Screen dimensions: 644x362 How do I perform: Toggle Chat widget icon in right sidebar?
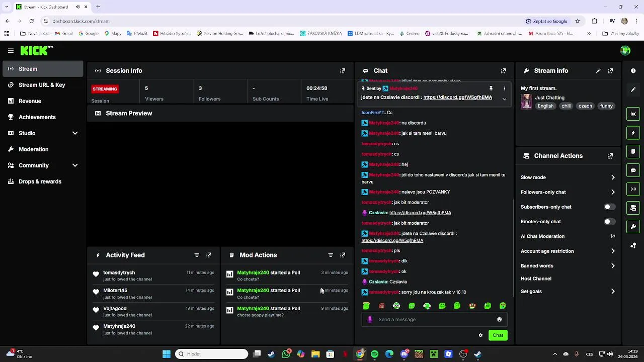(633, 170)
